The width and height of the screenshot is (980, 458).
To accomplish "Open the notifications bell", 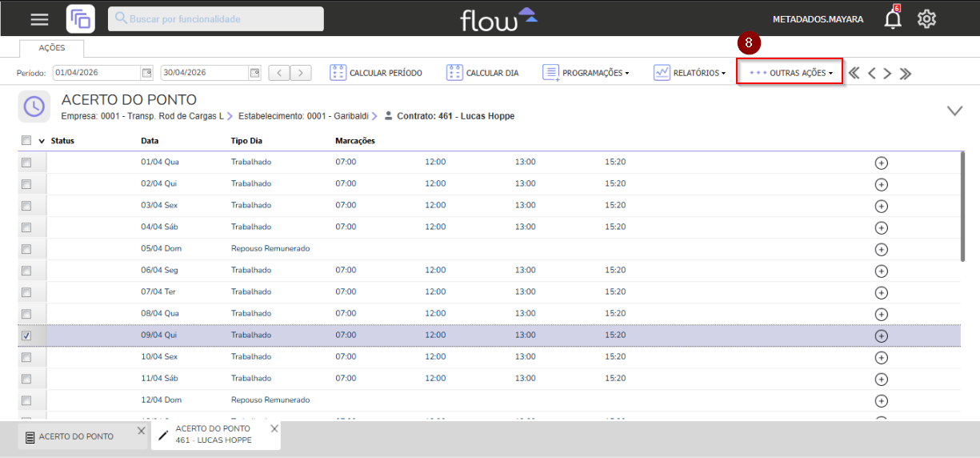I will pos(892,19).
